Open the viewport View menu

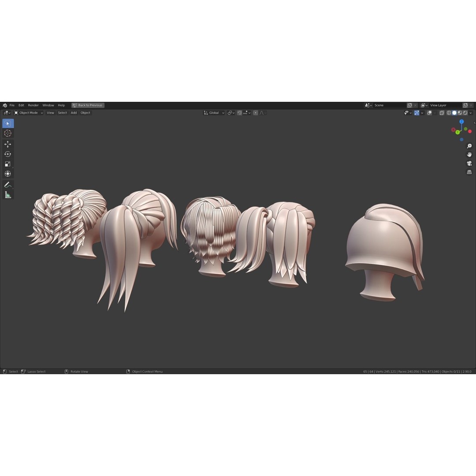pyautogui.click(x=50, y=113)
